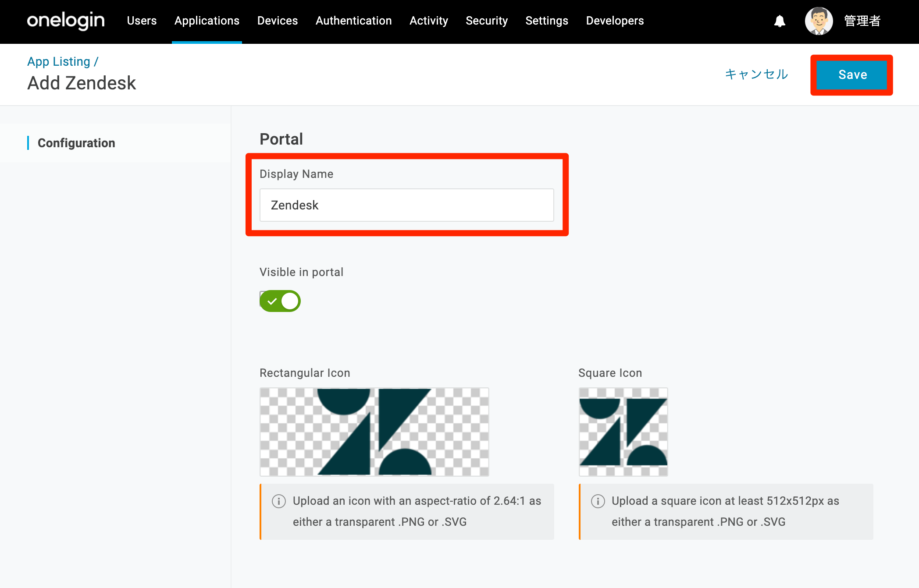Open the Developers menu
Screen dimensions: 919x588
pos(615,21)
